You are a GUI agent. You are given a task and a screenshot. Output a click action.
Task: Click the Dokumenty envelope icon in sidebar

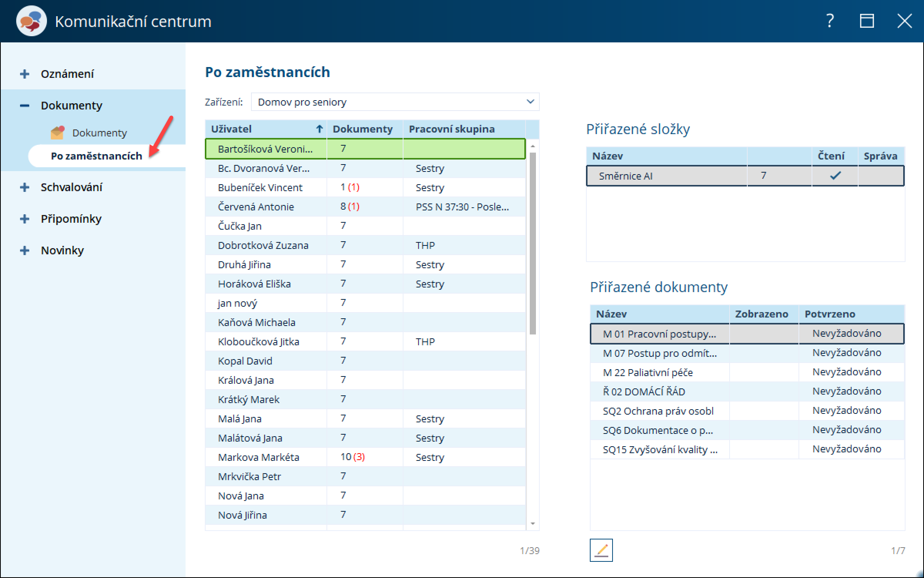[x=57, y=133]
